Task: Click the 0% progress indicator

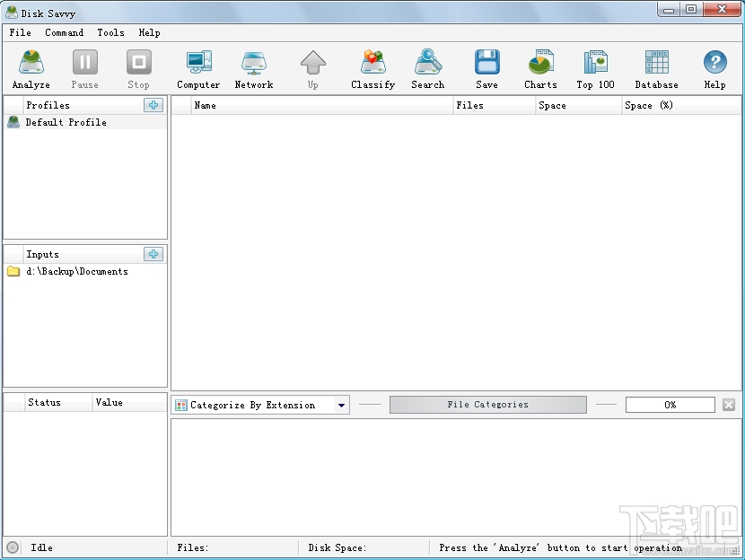Action: (670, 405)
